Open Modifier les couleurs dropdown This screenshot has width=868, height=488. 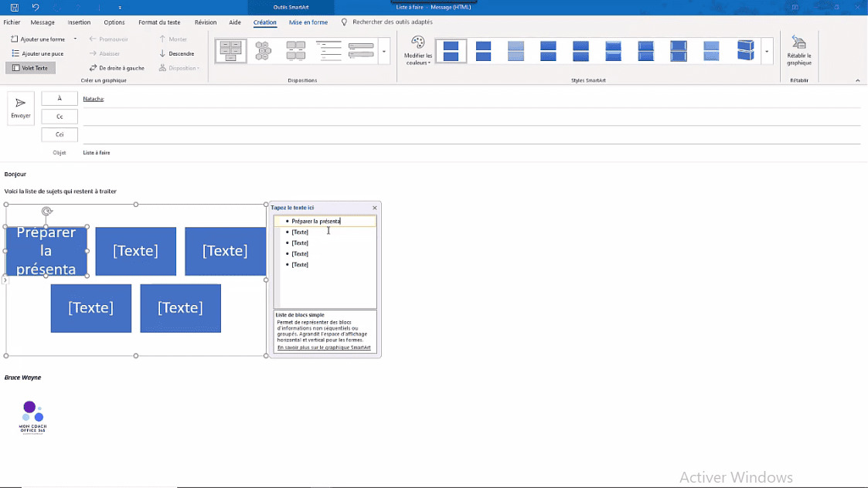418,51
